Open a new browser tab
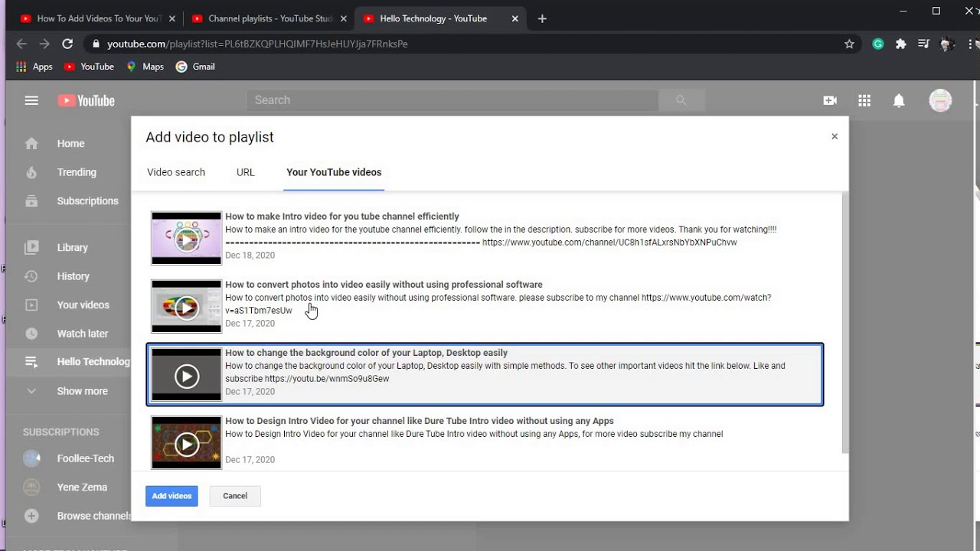This screenshot has height=551, width=980. [x=542, y=18]
